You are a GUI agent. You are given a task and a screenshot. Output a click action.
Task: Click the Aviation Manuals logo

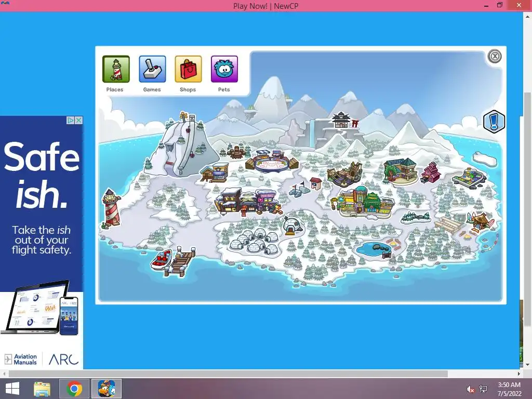[21, 360]
